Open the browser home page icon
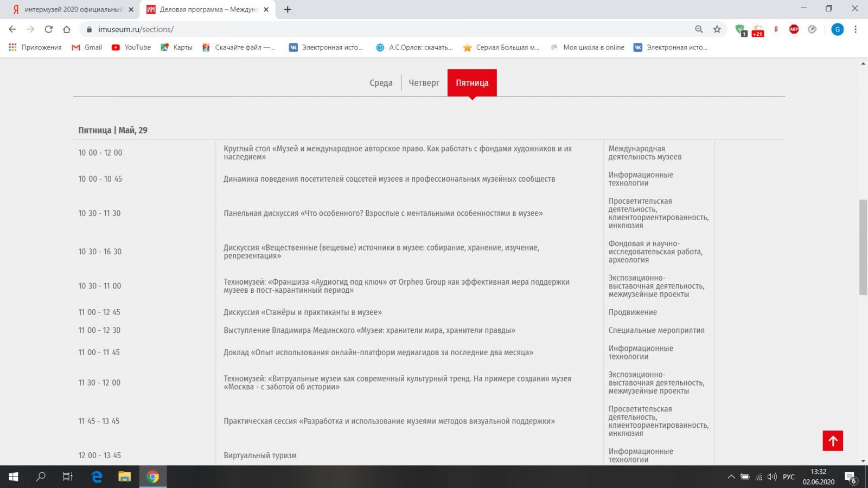 67,29
